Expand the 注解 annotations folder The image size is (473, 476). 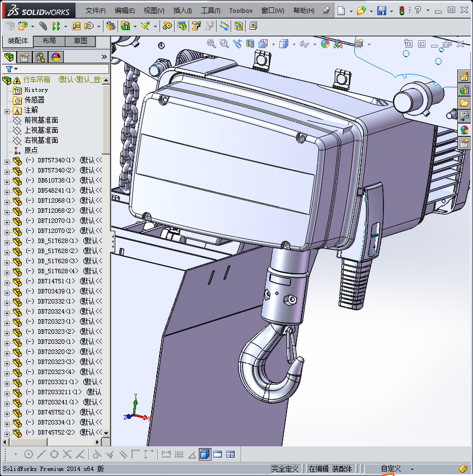tap(7, 110)
